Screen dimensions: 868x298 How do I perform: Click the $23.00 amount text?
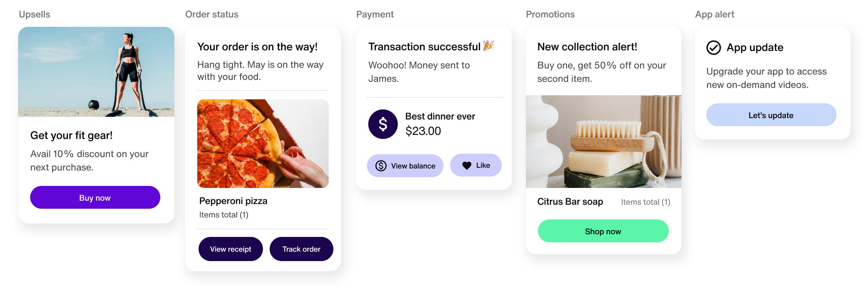tap(423, 131)
